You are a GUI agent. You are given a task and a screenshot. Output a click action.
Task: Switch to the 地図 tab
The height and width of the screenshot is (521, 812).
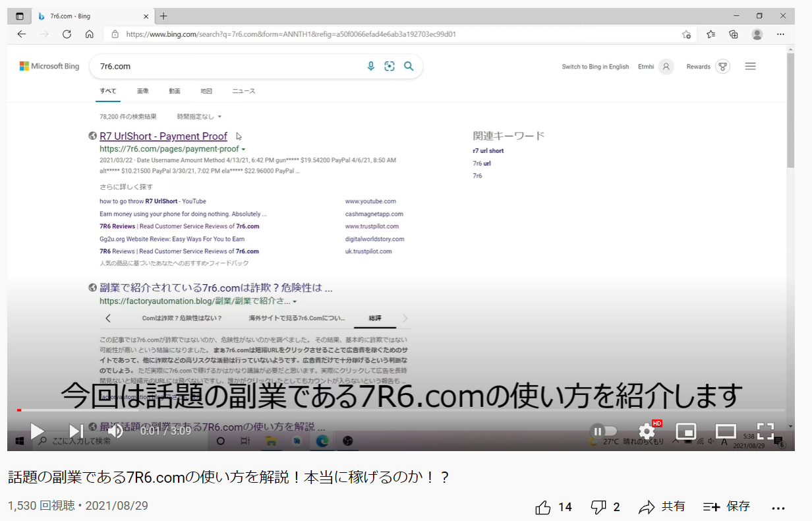point(206,91)
